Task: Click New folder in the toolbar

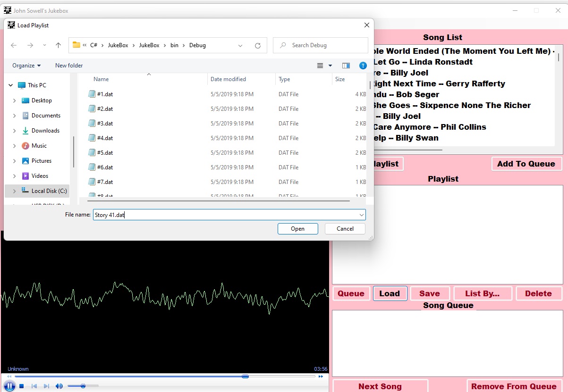Action: pos(69,66)
